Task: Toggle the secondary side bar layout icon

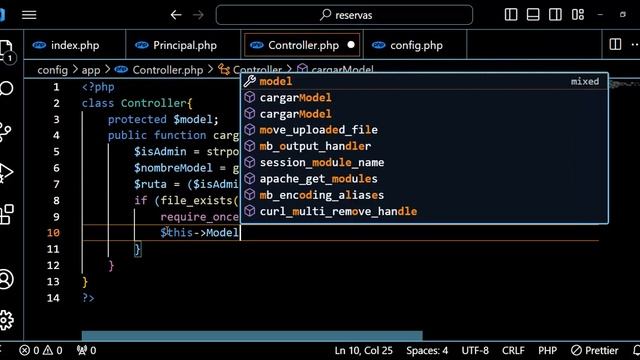Action: coord(555,15)
